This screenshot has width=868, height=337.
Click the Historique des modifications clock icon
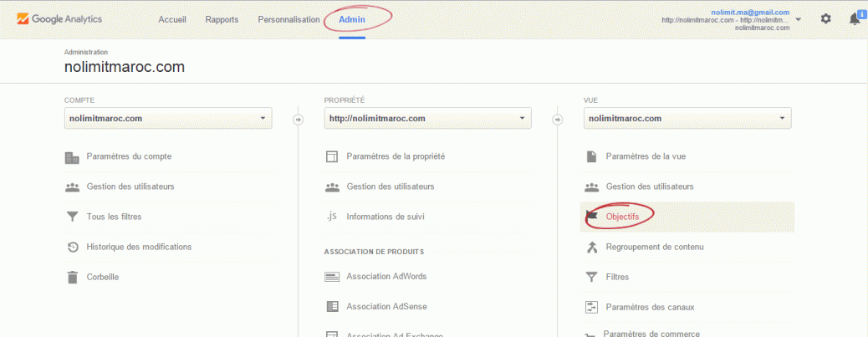pyautogui.click(x=72, y=247)
